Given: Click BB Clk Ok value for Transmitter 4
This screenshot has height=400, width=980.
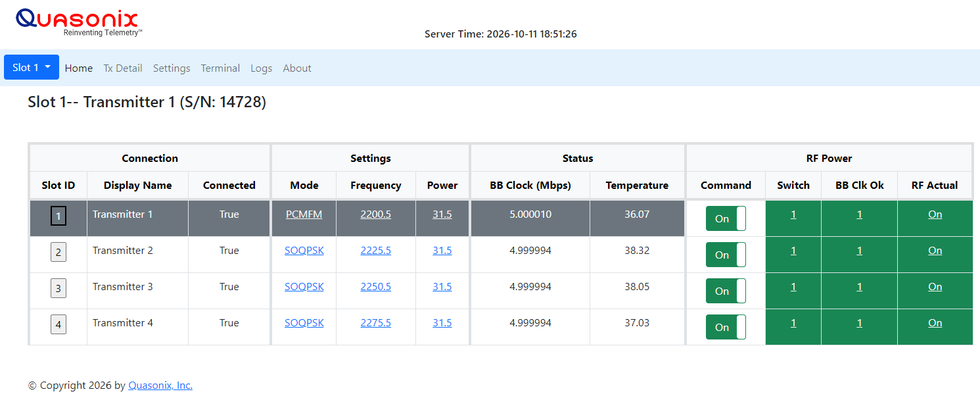Looking at the screenshot, I should pos(859,323).
